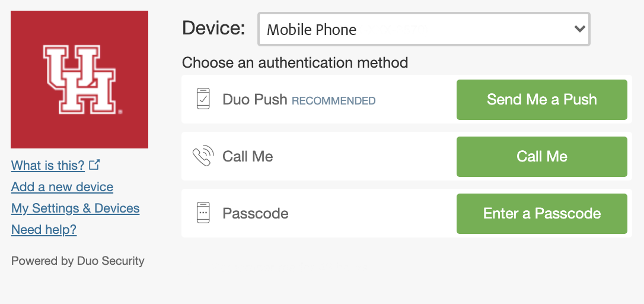The height and width of the screenshot is (304, 644).
Task: Click the Choose an authentication method heading
Action: pos(295,62)
